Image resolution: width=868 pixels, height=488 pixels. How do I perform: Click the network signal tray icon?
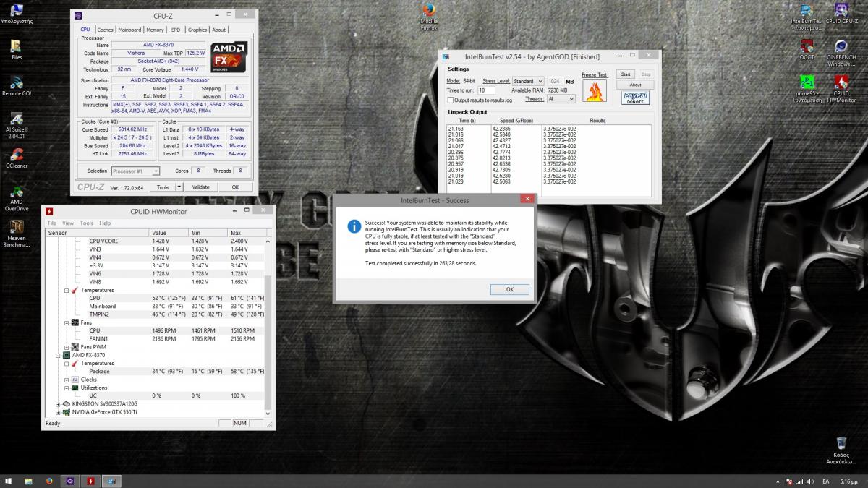(799, 481)
